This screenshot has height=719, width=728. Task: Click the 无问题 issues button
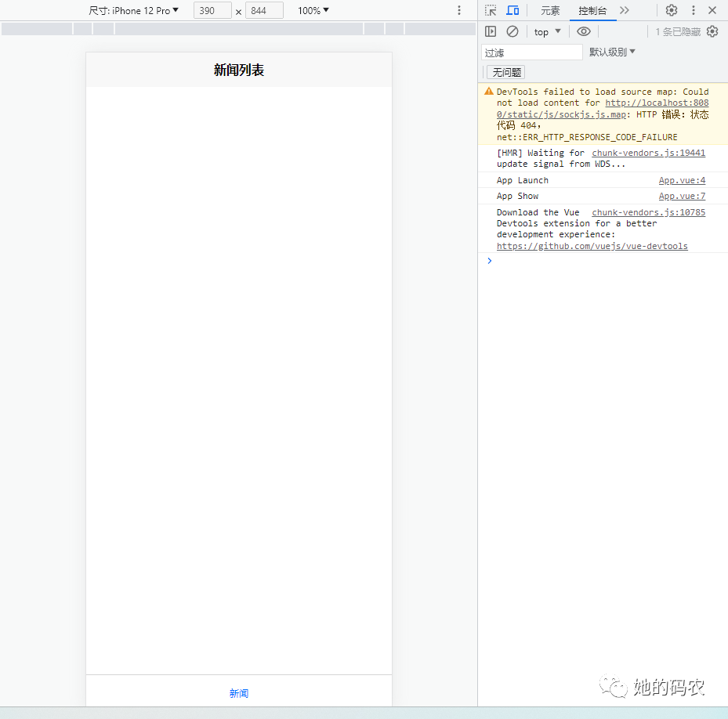tap(505, 72)
